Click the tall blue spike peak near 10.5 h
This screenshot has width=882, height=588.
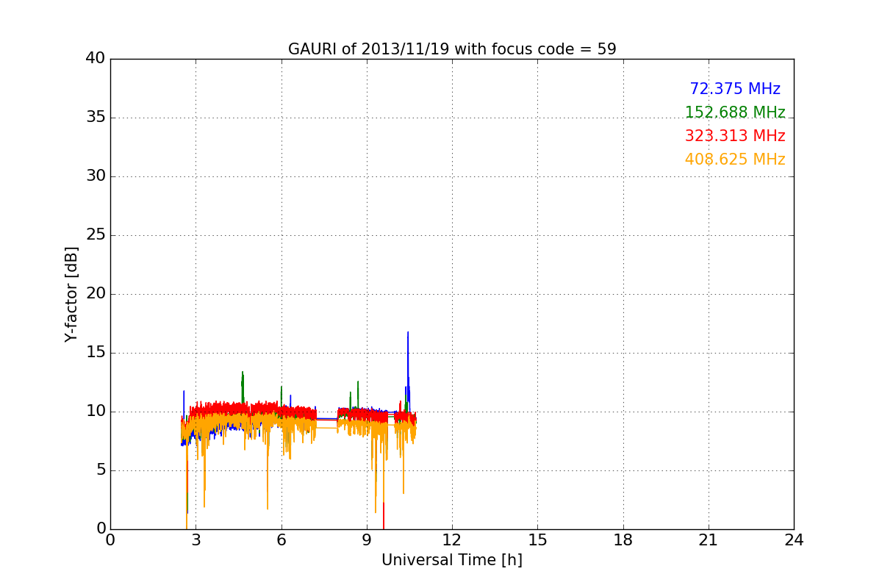coord(408,333)
